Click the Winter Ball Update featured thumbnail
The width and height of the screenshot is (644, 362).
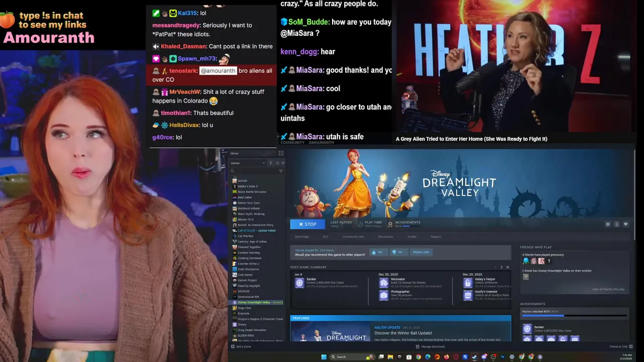pos(331,332)
